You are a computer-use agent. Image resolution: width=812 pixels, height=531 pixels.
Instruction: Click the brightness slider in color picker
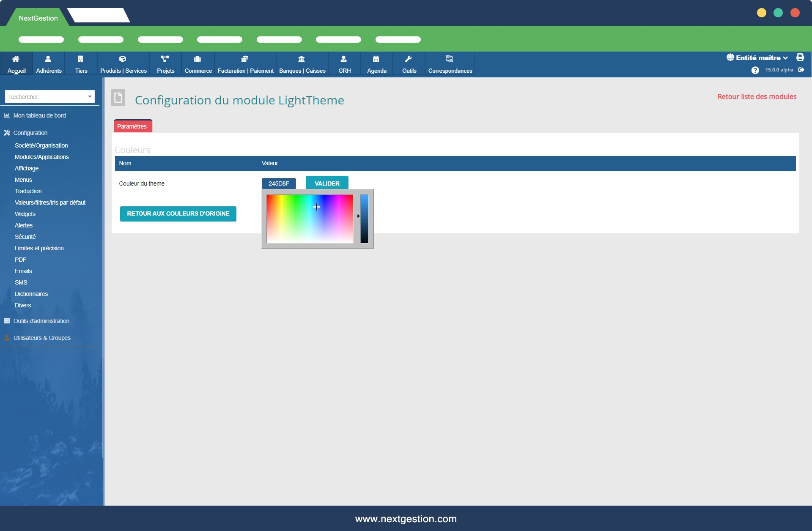[364, 219]
